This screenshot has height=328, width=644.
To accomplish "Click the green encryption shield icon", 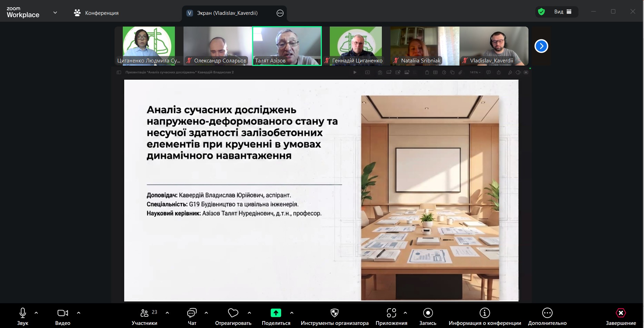I will click(x=542, y=12).
